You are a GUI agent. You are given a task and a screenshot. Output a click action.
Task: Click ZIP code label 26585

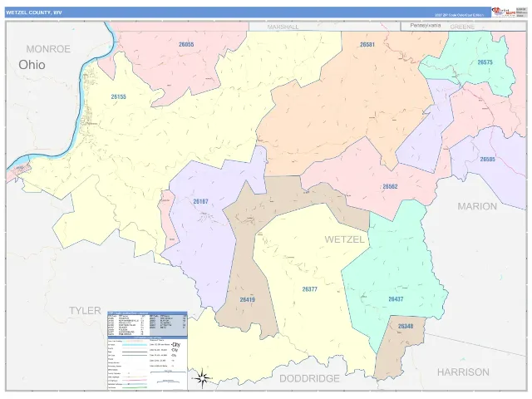pyautogui.click(x=488, y=159)
